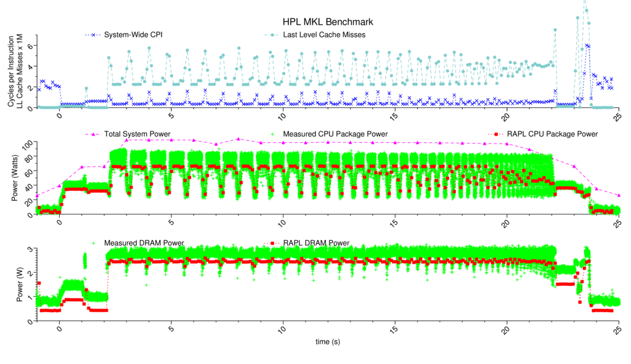Click red square marker beside RAPL CPU Package Power
Image resolution: width=631 pixels, height=364 pixels.
496,134
